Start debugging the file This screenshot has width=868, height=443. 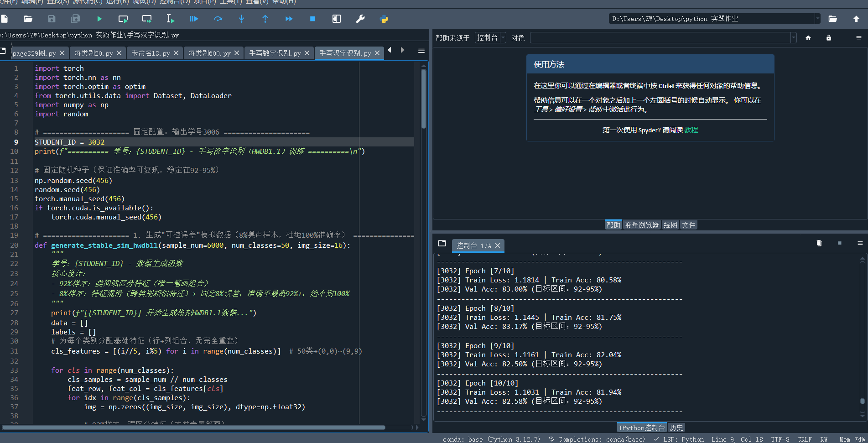point(194,19)
